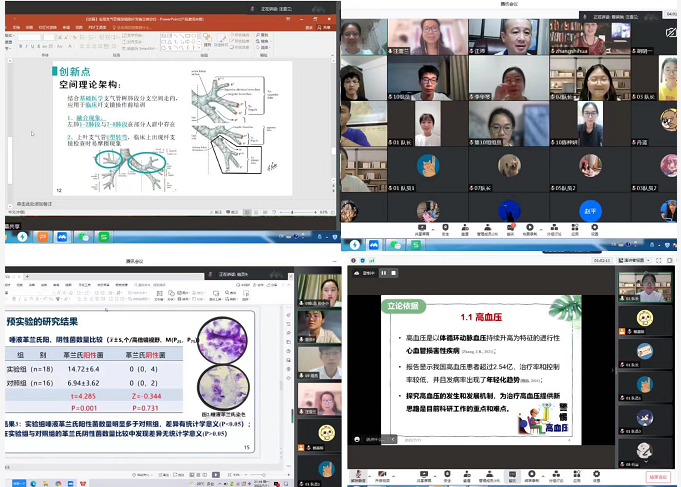Turn on video in bottom-right meeting toolbar
The width and height of the screenshot is (681, 487).
click(x=385, y=476)
